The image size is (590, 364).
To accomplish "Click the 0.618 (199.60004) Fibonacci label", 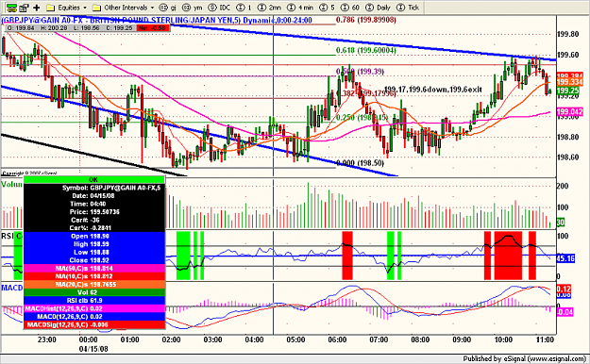I will pos(365,50).
